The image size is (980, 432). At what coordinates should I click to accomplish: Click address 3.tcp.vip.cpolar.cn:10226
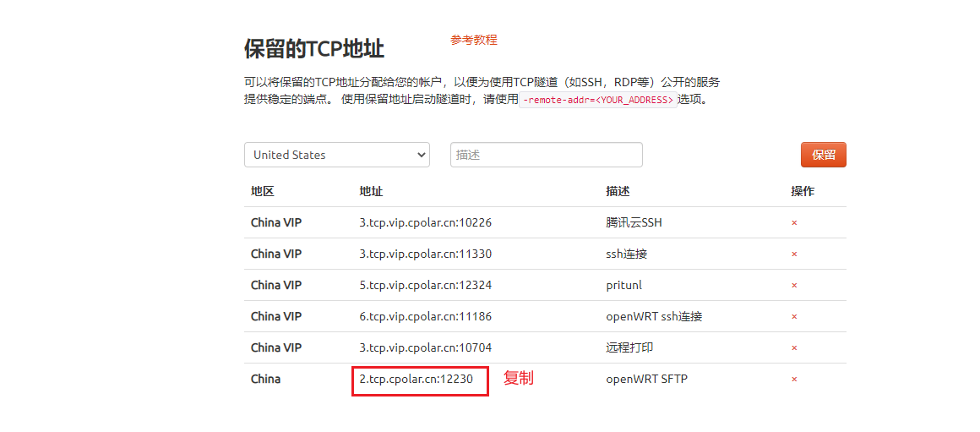[x=425, y=222]
